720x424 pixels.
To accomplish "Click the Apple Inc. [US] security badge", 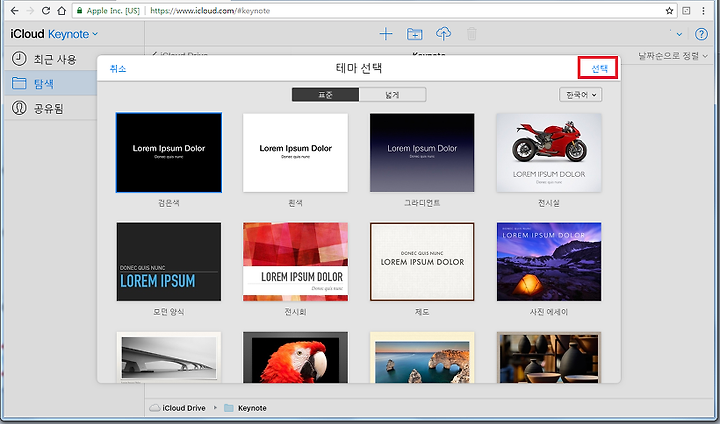I will pos(108,11).
